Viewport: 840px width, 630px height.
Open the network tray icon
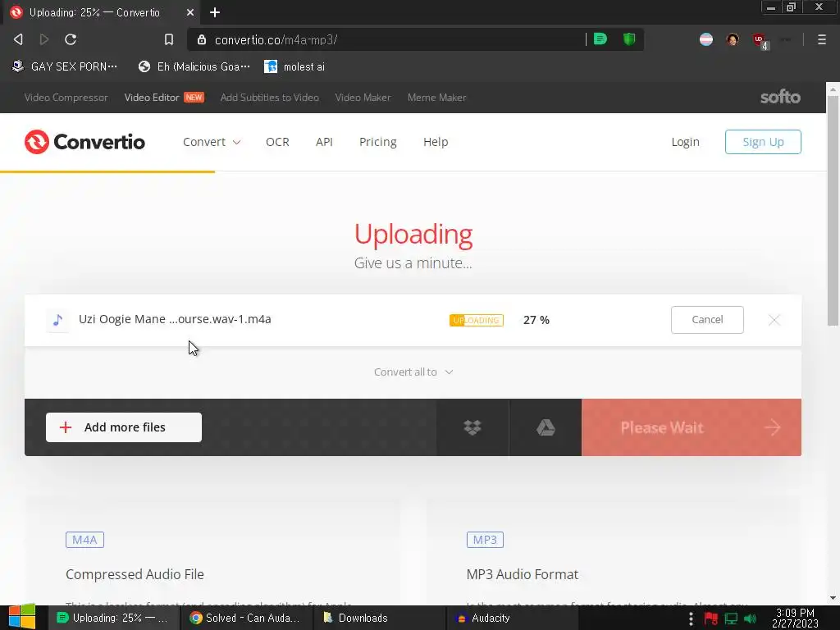(731, 619)
